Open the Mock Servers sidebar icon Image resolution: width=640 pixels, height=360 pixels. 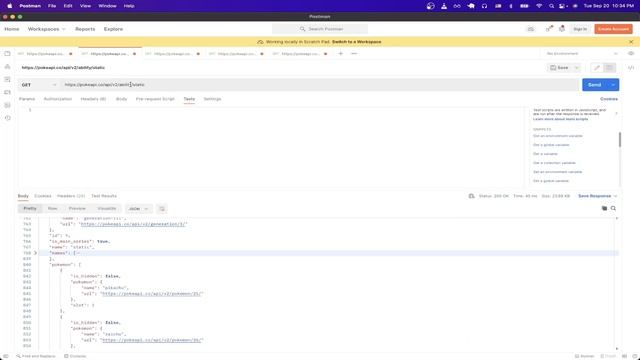(7, 92)
